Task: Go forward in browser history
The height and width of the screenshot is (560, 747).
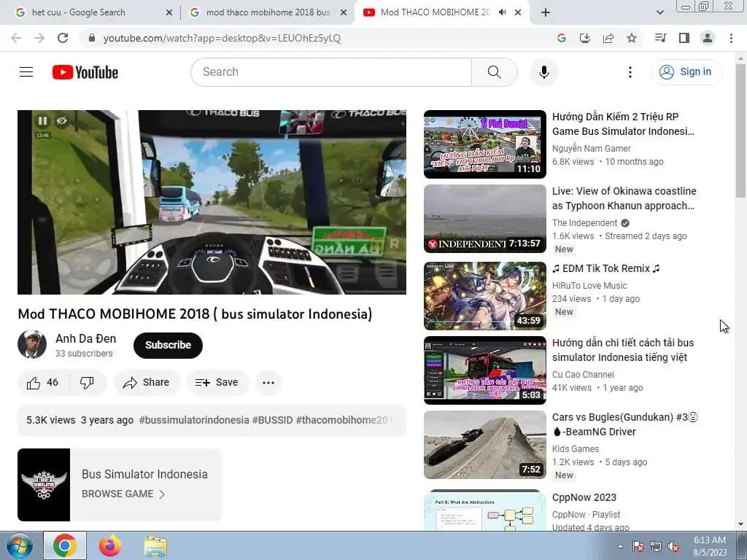Action: point(39,38)
